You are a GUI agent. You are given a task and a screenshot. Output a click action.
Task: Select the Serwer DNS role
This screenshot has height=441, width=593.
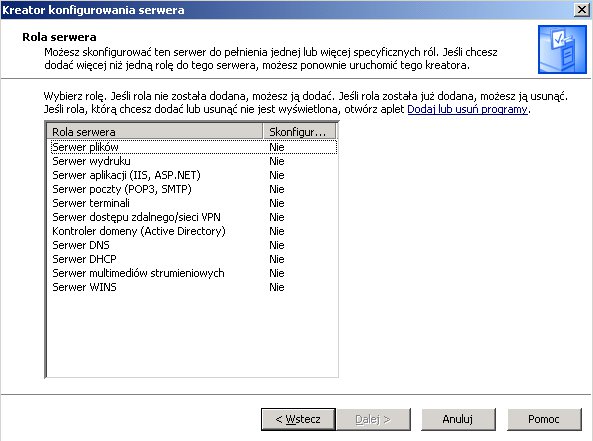194,245
